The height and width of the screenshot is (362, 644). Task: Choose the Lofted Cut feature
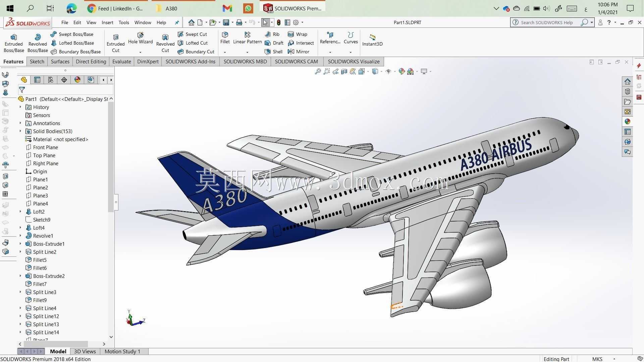[193, 43]
